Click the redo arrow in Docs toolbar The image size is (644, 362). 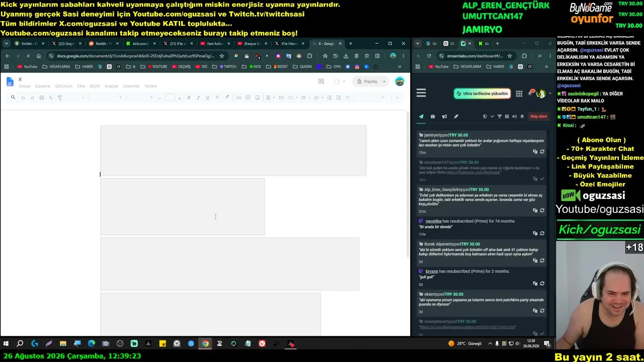32,98
